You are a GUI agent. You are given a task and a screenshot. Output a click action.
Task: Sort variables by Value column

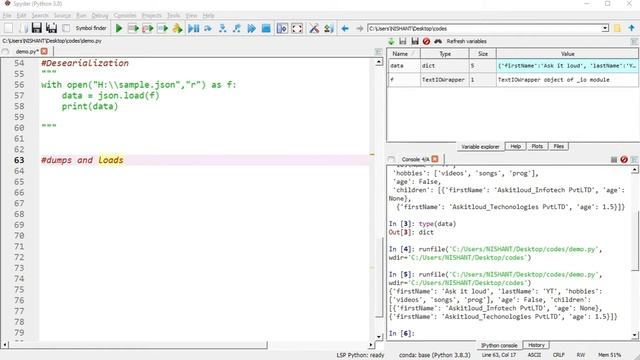pos(567,54)
